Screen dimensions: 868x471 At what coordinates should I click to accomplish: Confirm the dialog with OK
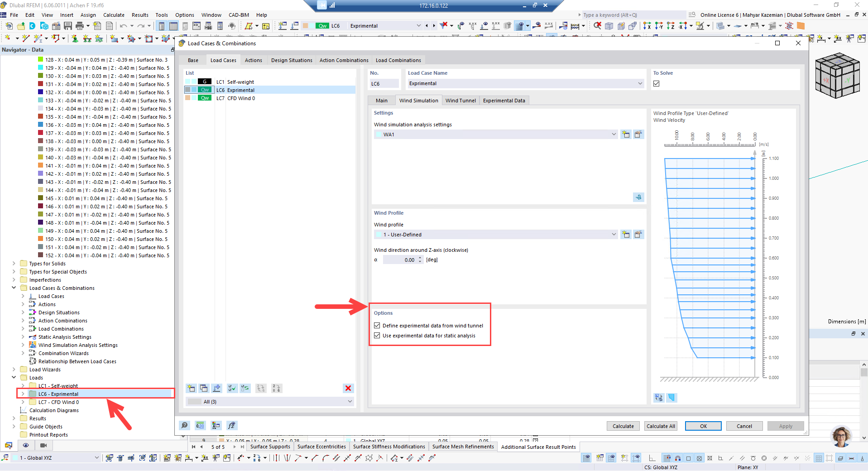click(x=703, y=426)
